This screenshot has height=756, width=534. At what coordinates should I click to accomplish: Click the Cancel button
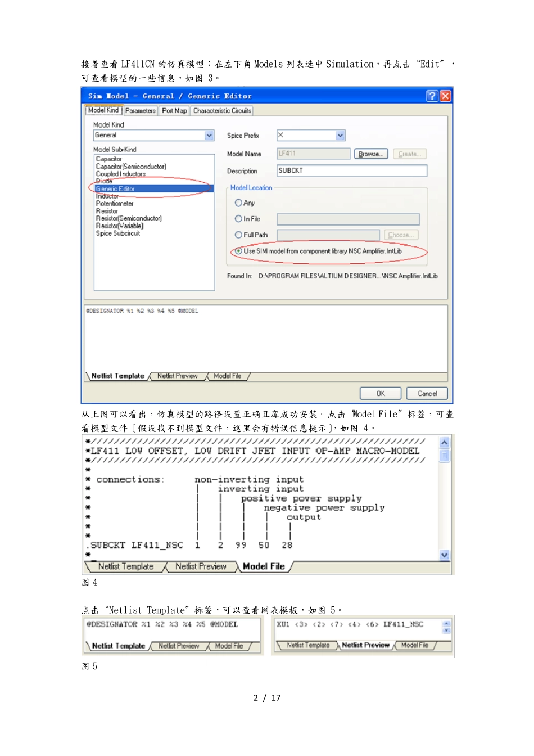point(427,394)
